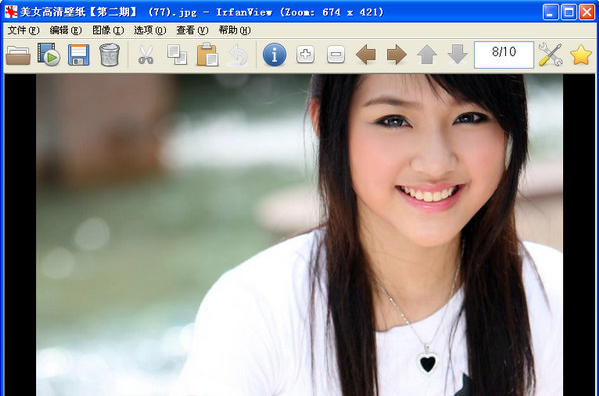
Task: Start slideshow with the film play icon
Action: [x=49, y=55]
